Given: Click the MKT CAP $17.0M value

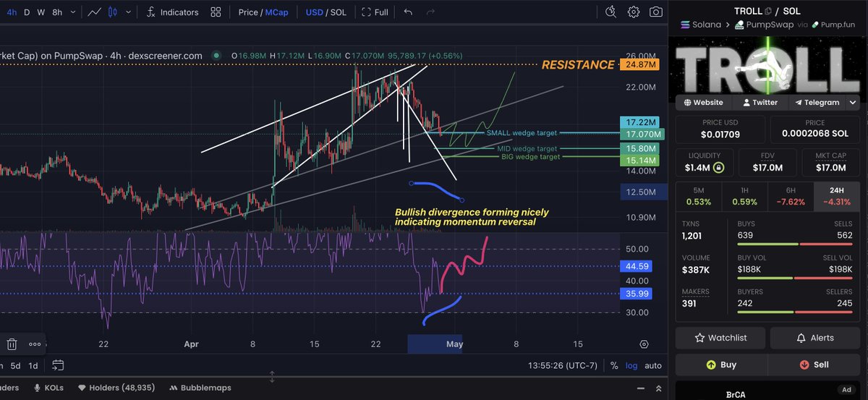Looking at the screenshot, I should [830, 168].
